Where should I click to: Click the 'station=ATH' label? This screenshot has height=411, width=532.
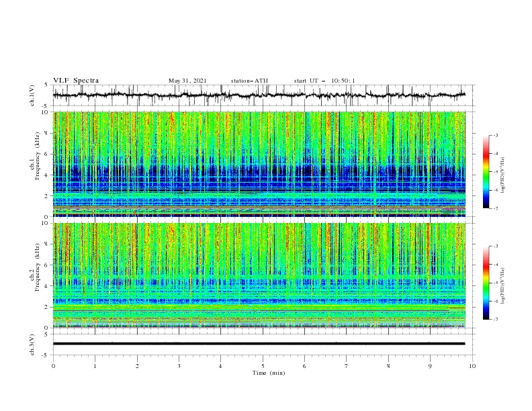coord(249,81)
